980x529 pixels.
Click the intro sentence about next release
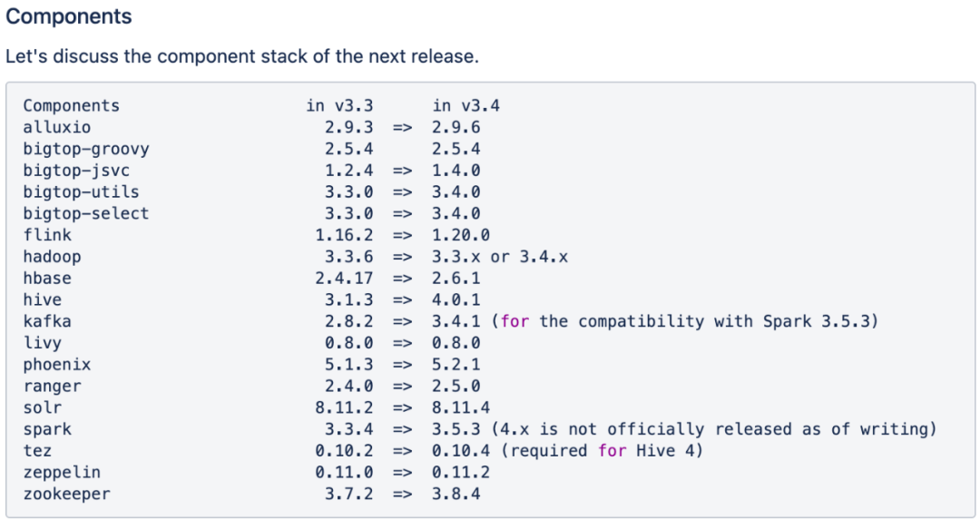[241, 56]
